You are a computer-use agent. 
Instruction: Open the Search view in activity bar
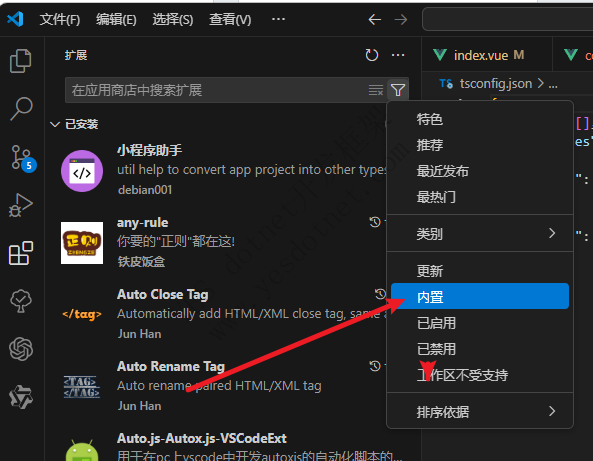[x=21, y=109]
